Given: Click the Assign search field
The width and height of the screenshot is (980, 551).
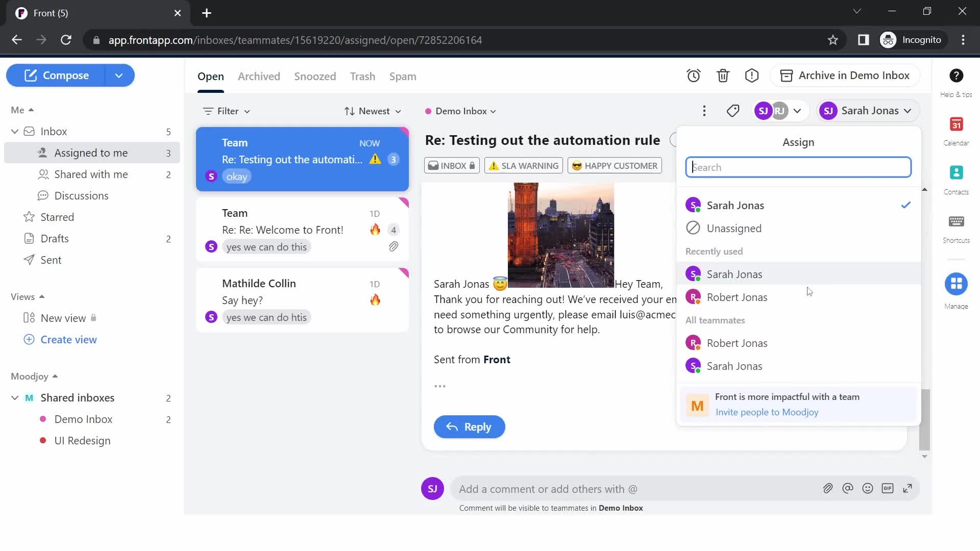Looking at the screenshot, I should [x=798, y=167].
